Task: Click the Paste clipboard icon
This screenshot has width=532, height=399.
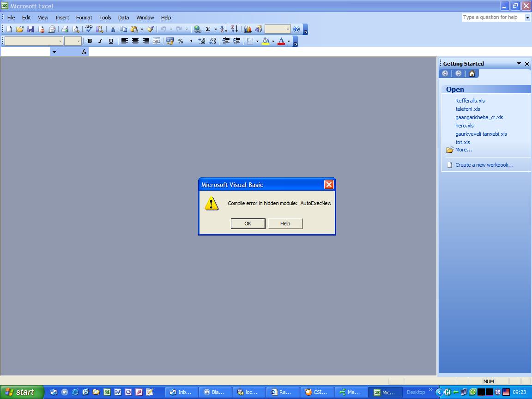Action: coord(134,29)
